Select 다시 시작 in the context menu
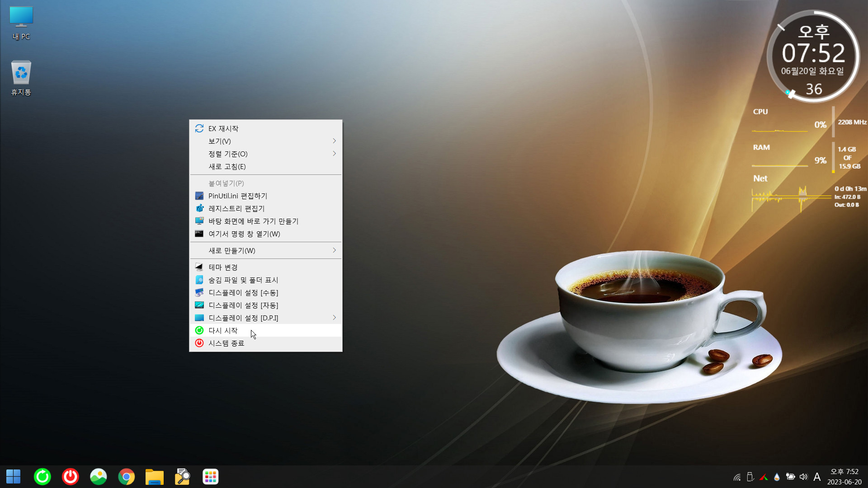This screenshot has width=868, height=488. click(x=265, y=330)
